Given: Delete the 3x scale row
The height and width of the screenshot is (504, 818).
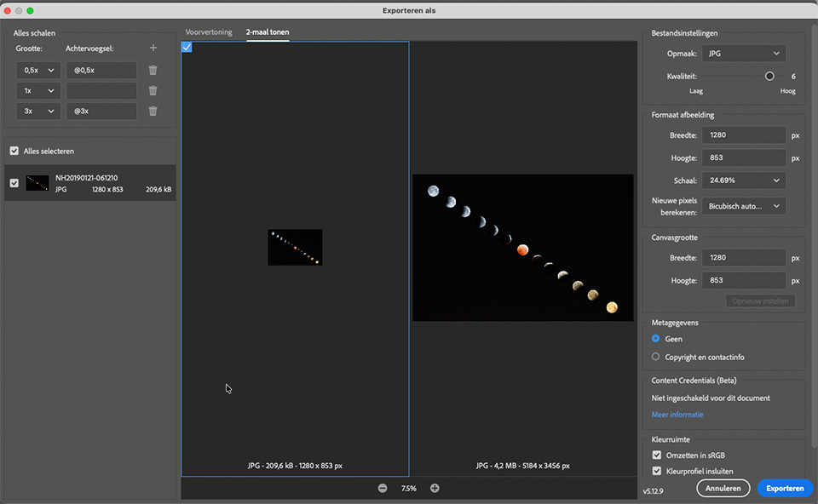Looking at the screenshot, I should 153,111.
